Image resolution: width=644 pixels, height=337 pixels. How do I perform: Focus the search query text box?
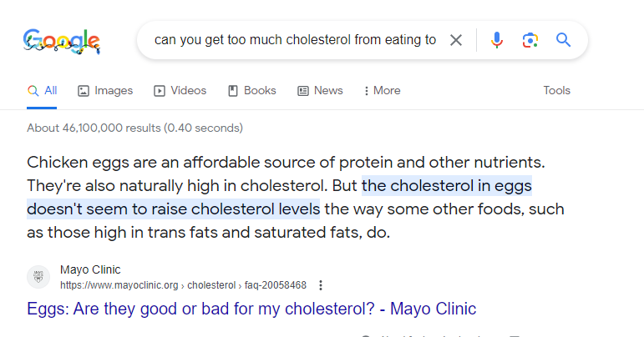point(295,40)
